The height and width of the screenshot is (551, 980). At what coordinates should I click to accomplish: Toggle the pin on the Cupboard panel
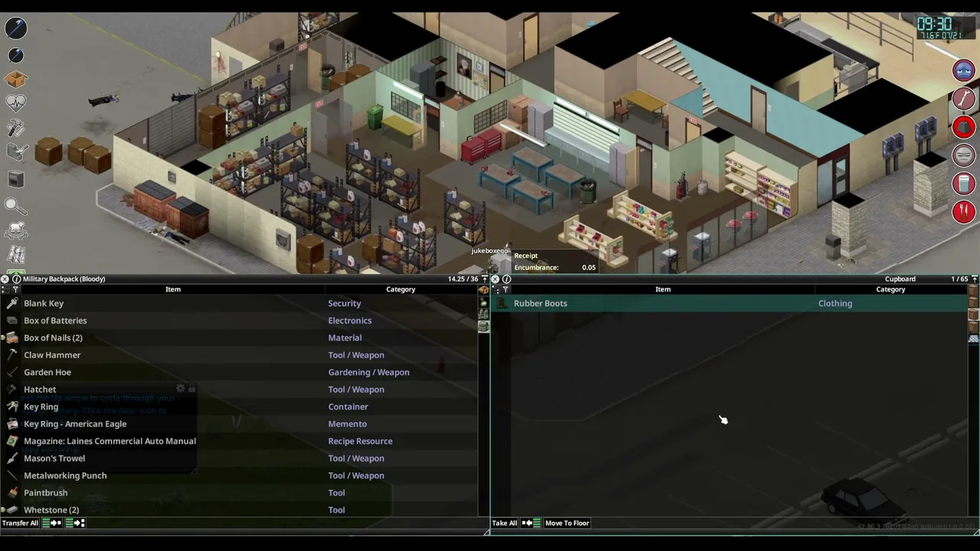[x=975, y=279]
